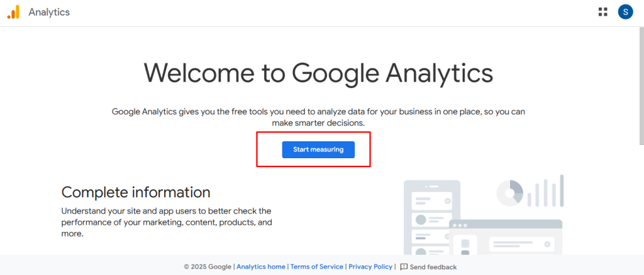Click the radio circle in the phone illustration's top card

(x=448, y=200)
